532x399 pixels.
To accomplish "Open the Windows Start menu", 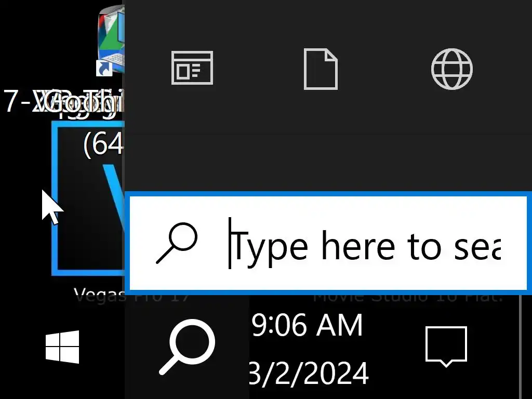I will [62, 347].
